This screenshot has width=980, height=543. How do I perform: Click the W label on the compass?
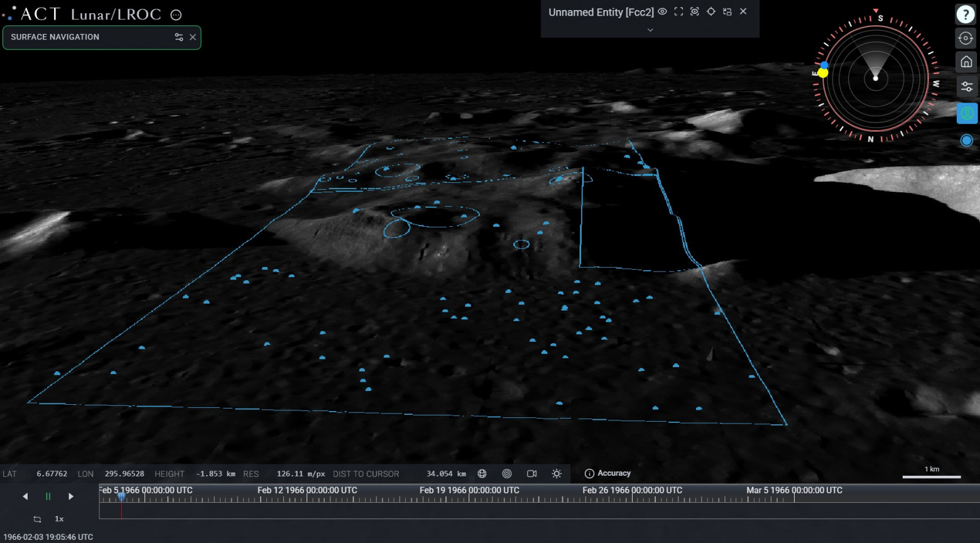coord(936,84)
